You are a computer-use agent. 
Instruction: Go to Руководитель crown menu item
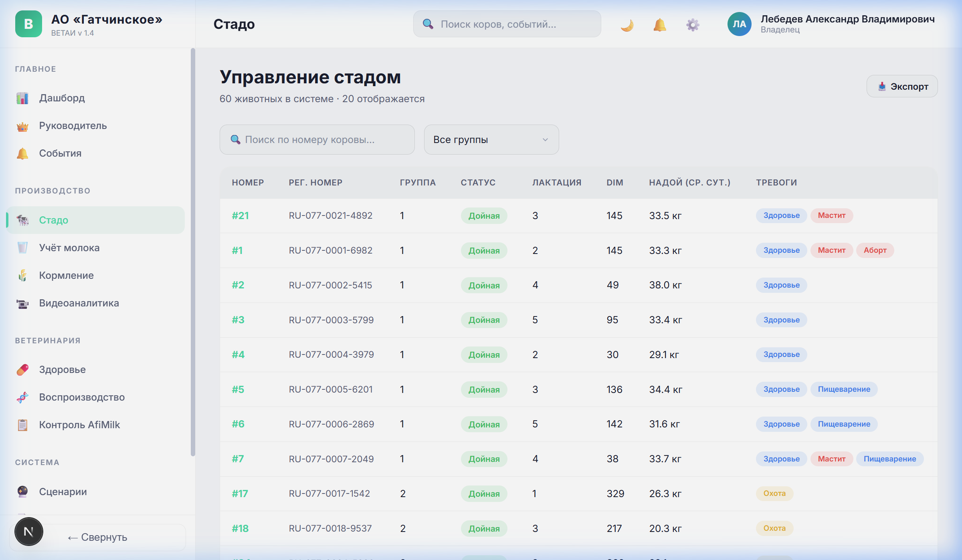click(x=73, y=126)
